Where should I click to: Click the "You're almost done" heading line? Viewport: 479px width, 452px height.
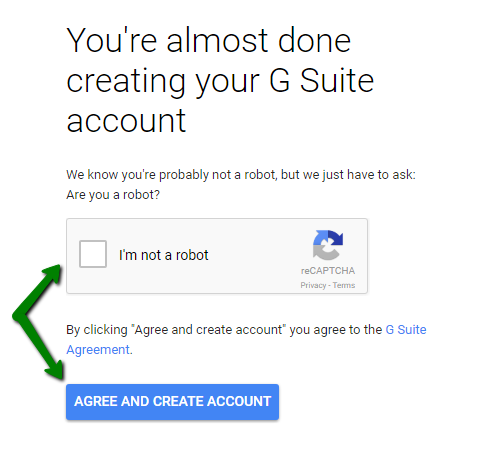click(x=209, y=41)
